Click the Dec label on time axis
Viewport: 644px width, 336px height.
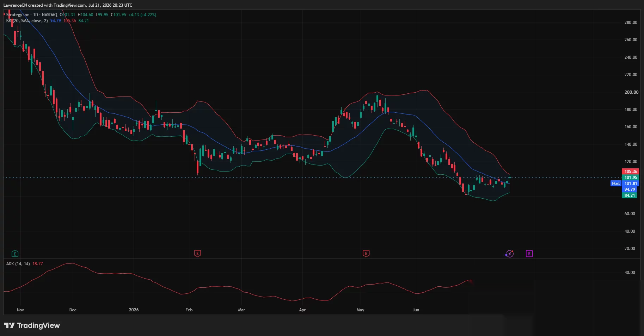73,310
